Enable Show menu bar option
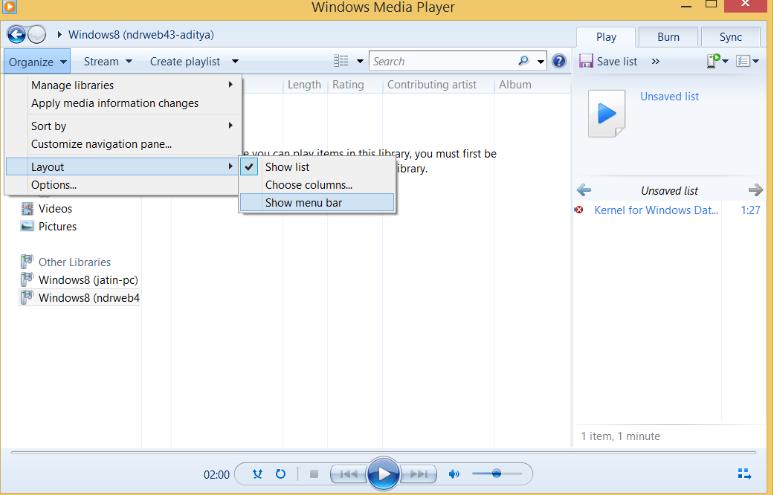Screen dimensions: 773x495 [x=316, y=203]
